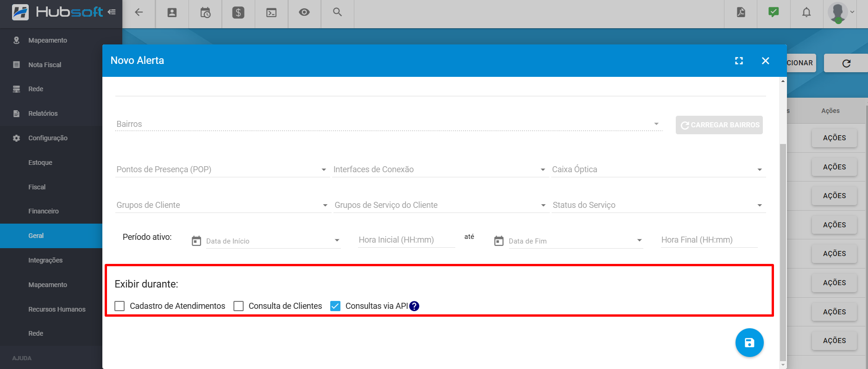
Task: Open the green chat check icon
Action: (x=774, y=12)
